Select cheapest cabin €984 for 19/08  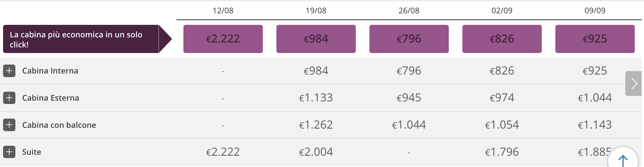[316, 39]
